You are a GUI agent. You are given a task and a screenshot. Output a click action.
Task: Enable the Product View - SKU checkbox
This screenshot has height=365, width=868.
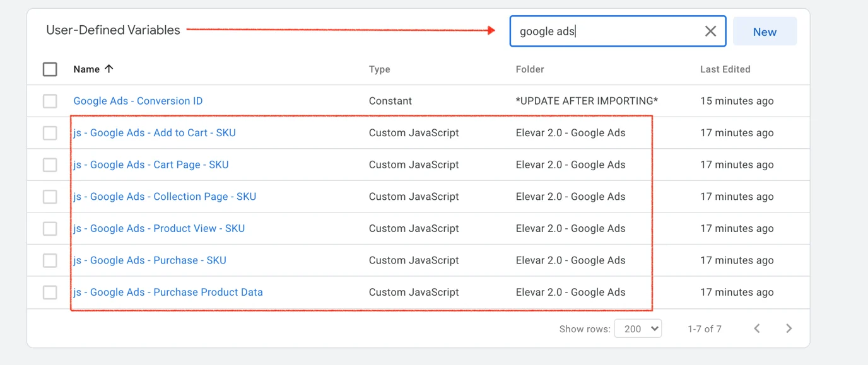click(x=50, y=228)
